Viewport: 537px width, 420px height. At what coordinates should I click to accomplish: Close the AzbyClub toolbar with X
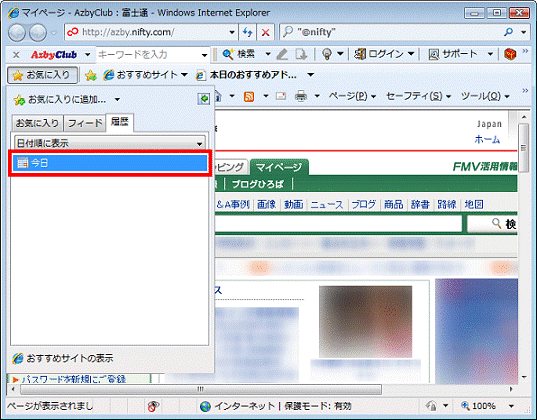click(x=16, y=54)
